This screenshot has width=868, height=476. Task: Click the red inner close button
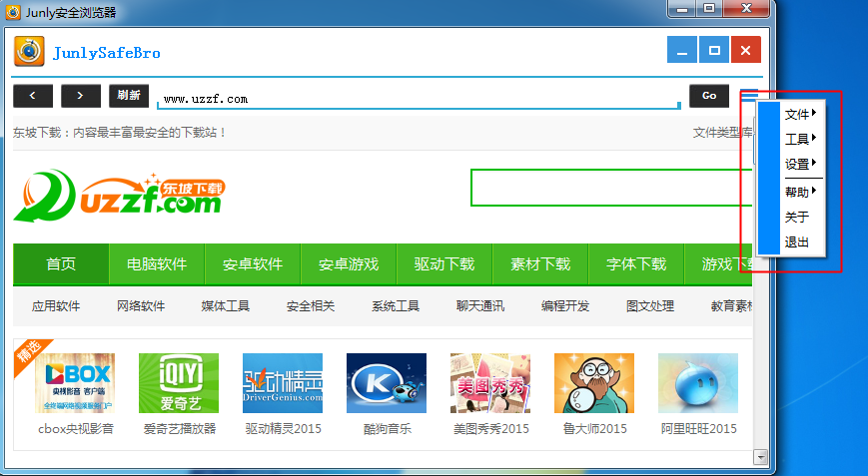click(746, 50)
